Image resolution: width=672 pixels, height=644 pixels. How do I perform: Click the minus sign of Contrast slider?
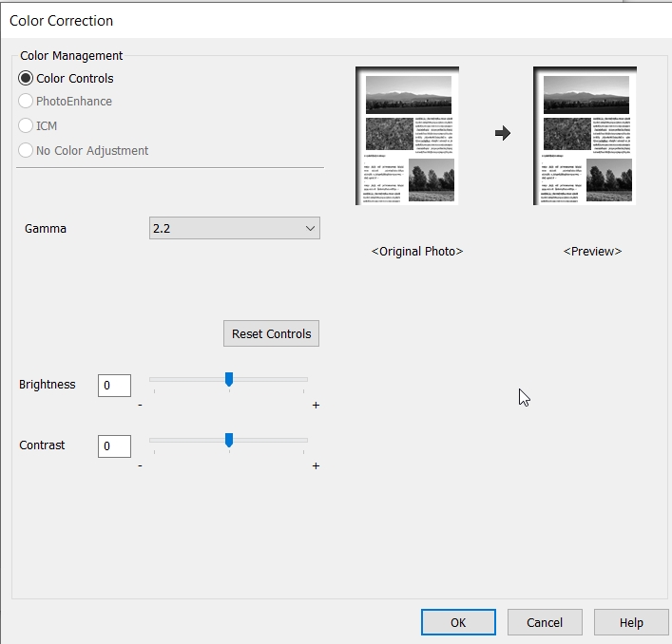coord(140,466)
